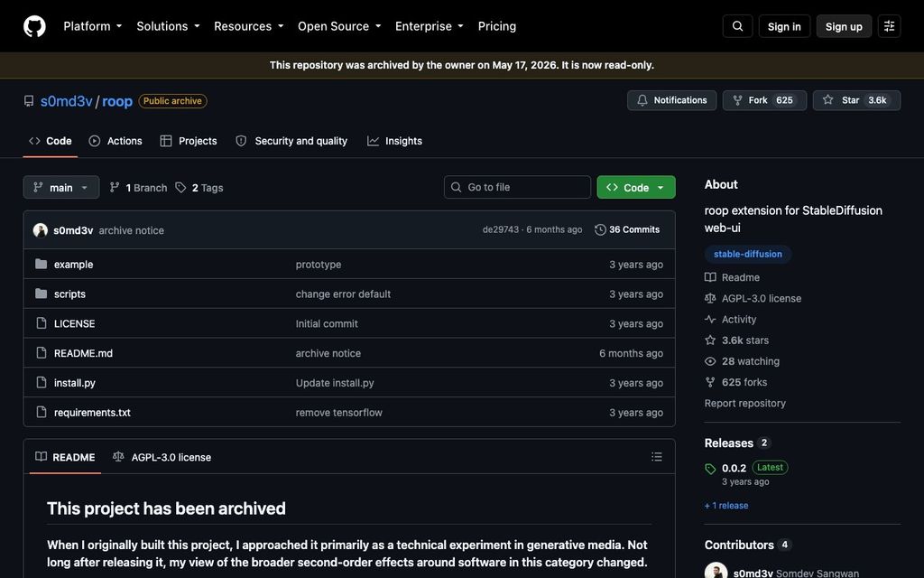This screenshot has width=924, height=578.
Task: Select the README tab in file viewer
Action: [65, 457]
